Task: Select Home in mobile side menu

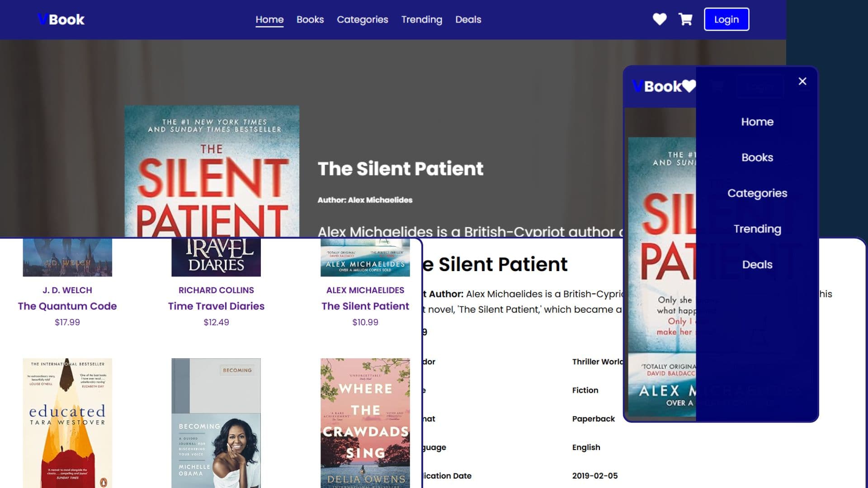Action: [757, 122]
